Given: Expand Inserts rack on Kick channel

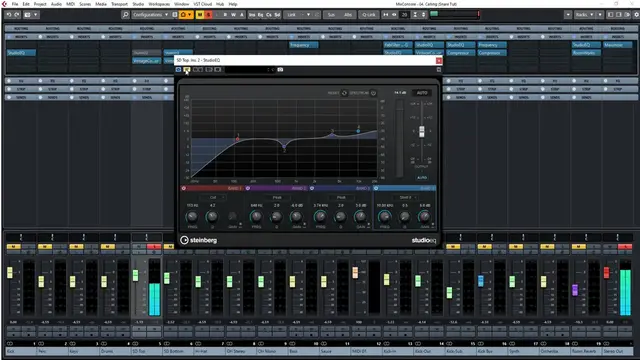Looking at the screenshot, I should tap(21, 37).
